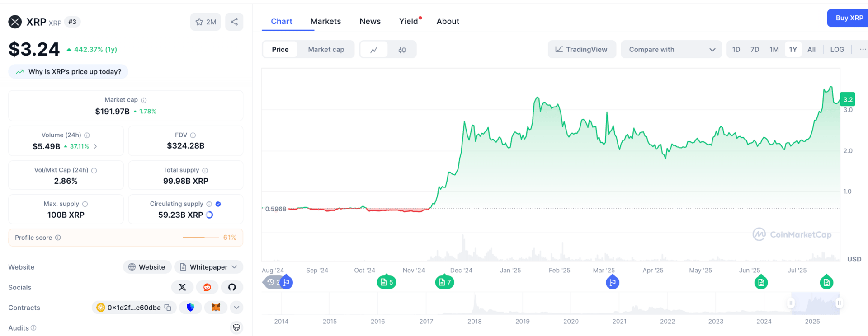Viewport: 868px width, 336px height.
Task: Open the Chart tab
Action: pyautogui.click(x=281, y=21)
